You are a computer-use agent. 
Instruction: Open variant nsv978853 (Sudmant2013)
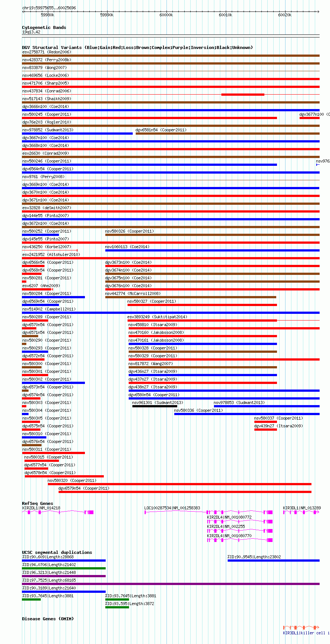[x=267, y=406]
